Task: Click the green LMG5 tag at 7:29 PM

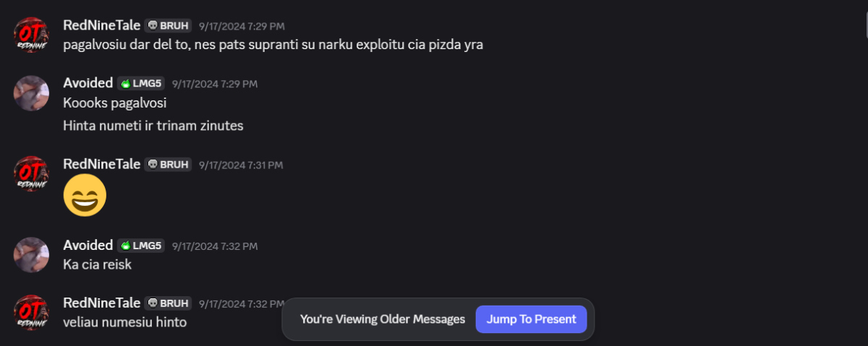Action: [x=141, y=83]
